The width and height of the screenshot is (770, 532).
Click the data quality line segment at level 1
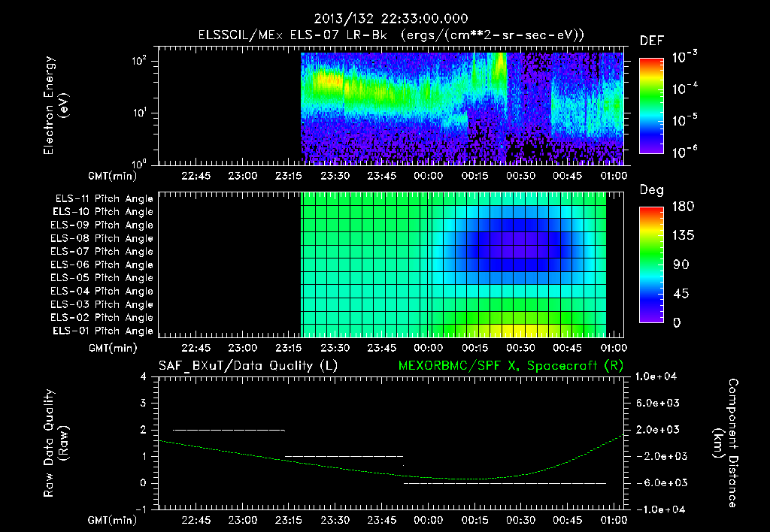pos(344,456)
